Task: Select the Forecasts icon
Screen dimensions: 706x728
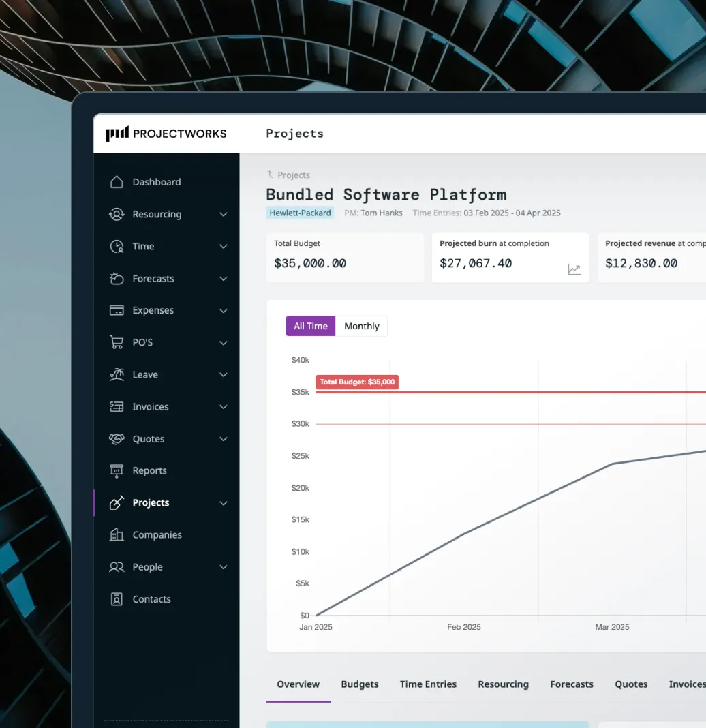Action: [x=118, y=278]
